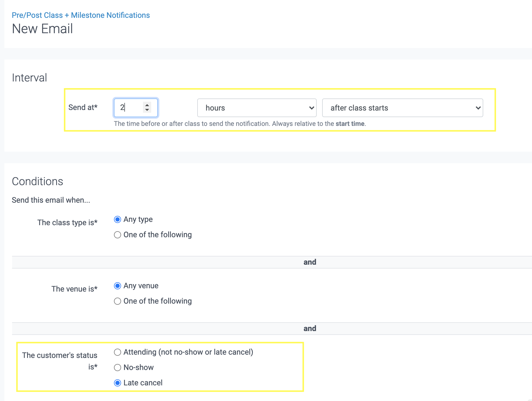Click chevron arrow on the hours select
532x401 pixels.
pos(311,108)
